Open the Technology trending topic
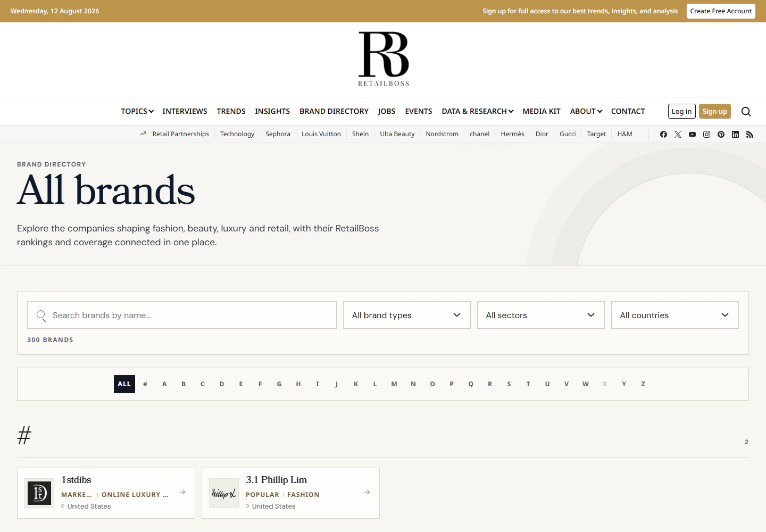Screen dimensions: 766x532 (237, 134)
